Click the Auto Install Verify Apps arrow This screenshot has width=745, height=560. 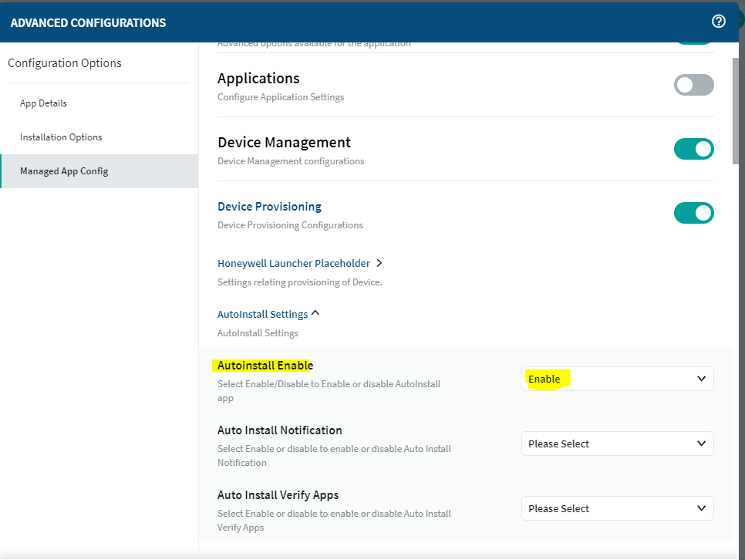point(701,508)
